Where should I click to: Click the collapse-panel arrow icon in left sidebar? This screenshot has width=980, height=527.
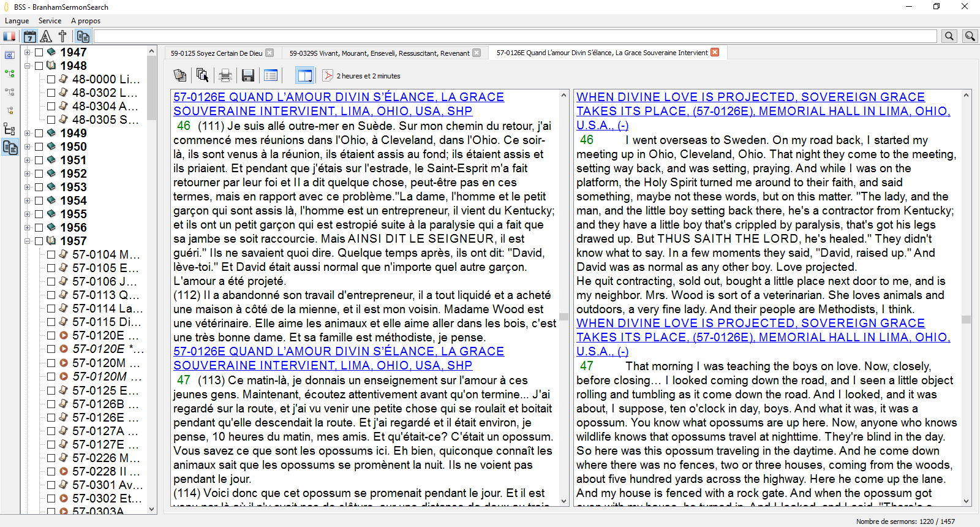tap(9, 55)
